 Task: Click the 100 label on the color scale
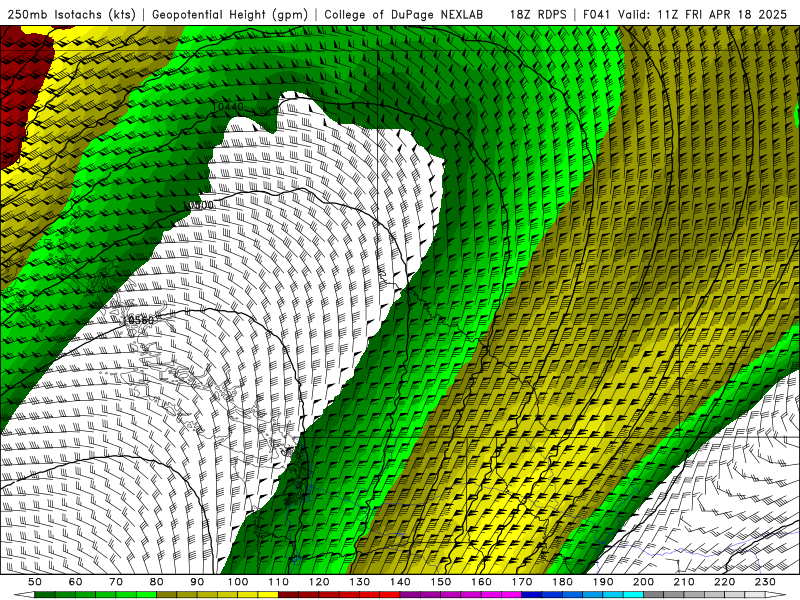pyautogui.click(x=238, y=582)
